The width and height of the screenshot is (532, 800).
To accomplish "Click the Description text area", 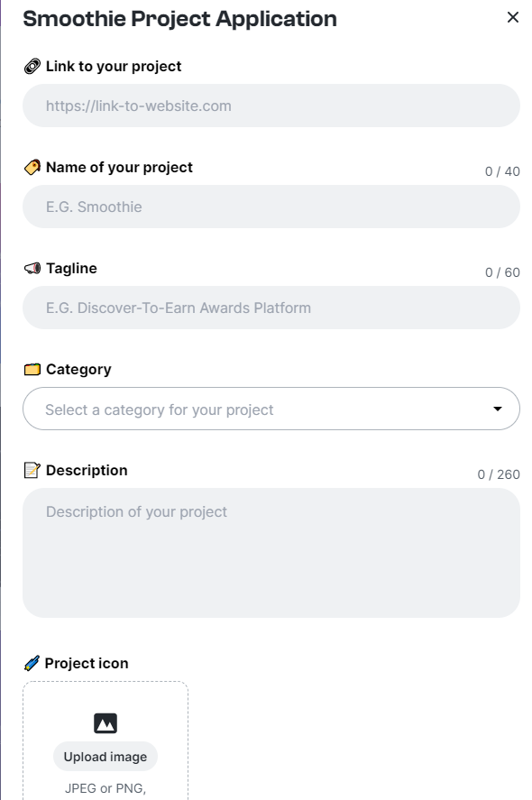I will tap(271, 553).
